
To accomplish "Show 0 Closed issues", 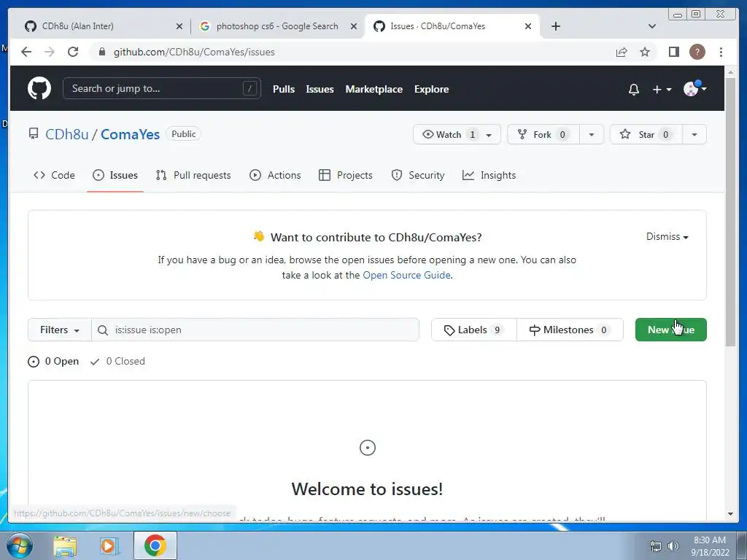I will pos(117,362).
